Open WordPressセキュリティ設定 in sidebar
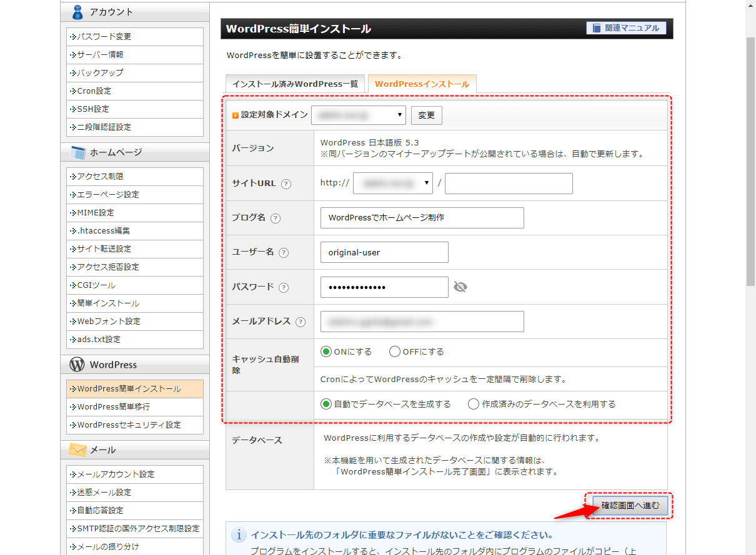 135,425
